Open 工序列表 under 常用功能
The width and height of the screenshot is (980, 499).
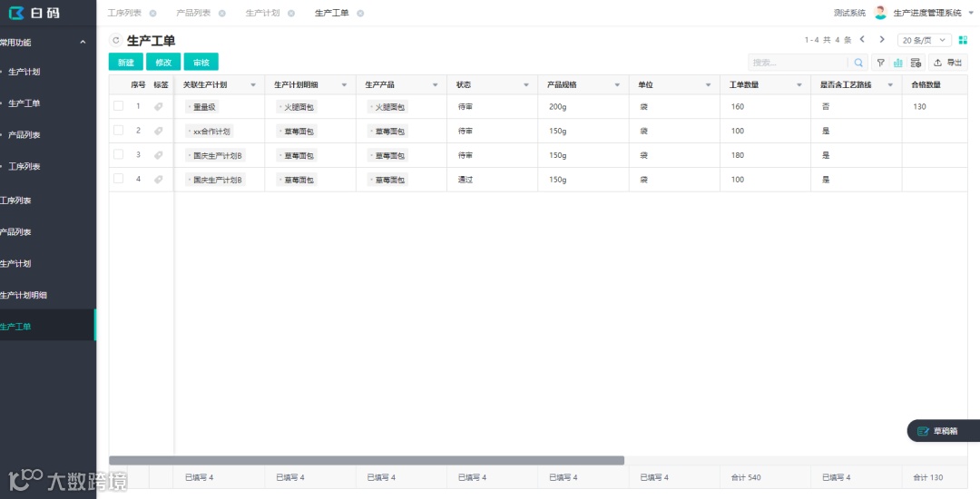pyautogui.click(x=24, y=167)
